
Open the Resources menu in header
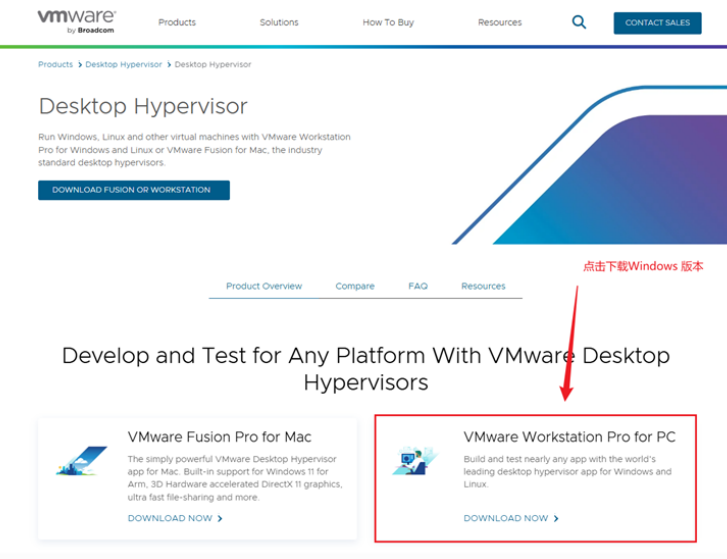coord(500,22)
